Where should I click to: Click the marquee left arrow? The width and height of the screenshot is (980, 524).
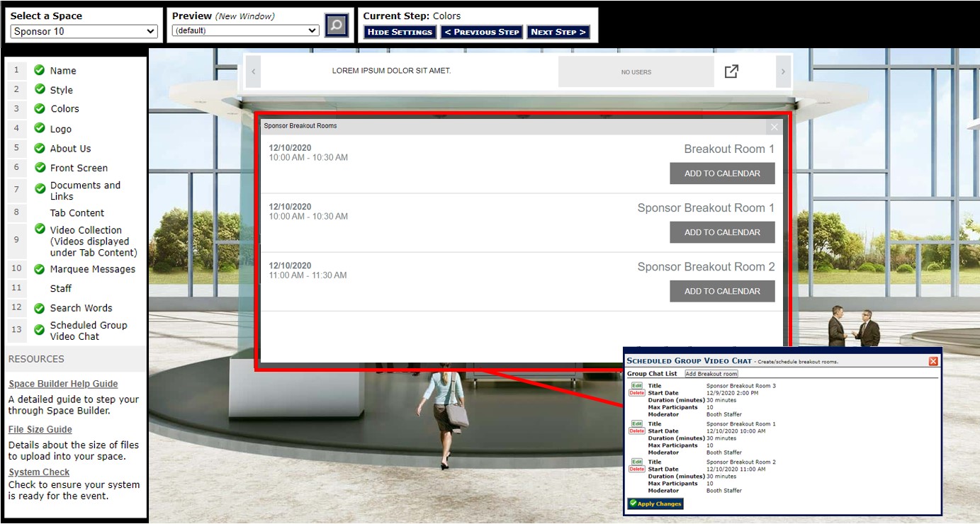point(253,72)
